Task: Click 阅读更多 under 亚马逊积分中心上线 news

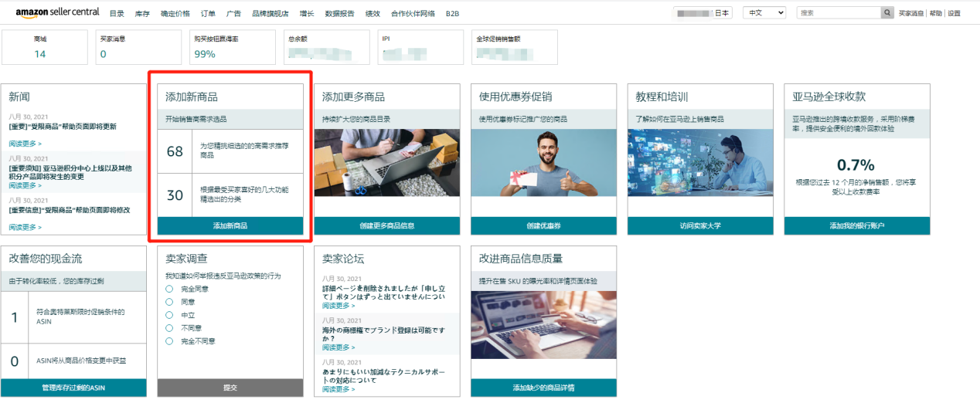Action: coord(26,185)
